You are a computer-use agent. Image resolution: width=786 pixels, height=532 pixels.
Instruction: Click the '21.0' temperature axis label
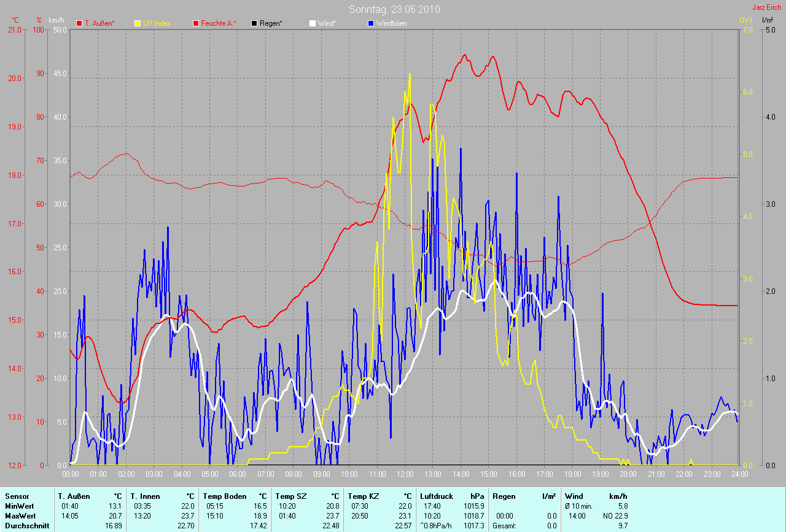pos(14,29)
